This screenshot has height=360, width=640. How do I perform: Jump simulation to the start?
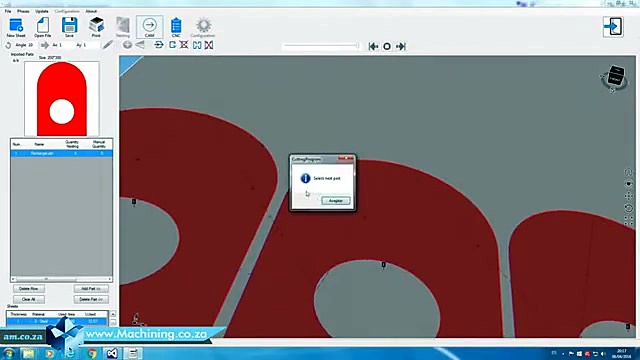click(373, 46)
